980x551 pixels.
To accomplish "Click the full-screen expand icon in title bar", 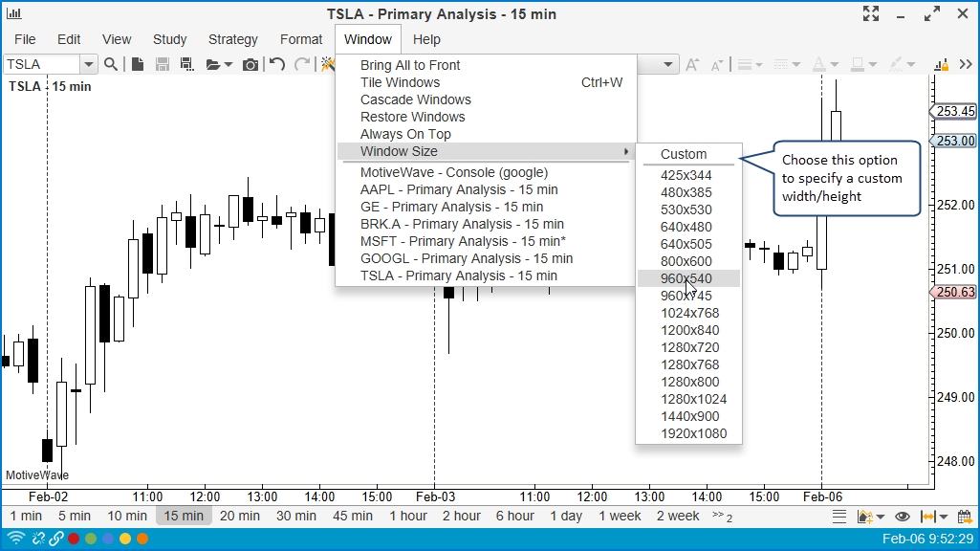I will (x=871, y=13).
